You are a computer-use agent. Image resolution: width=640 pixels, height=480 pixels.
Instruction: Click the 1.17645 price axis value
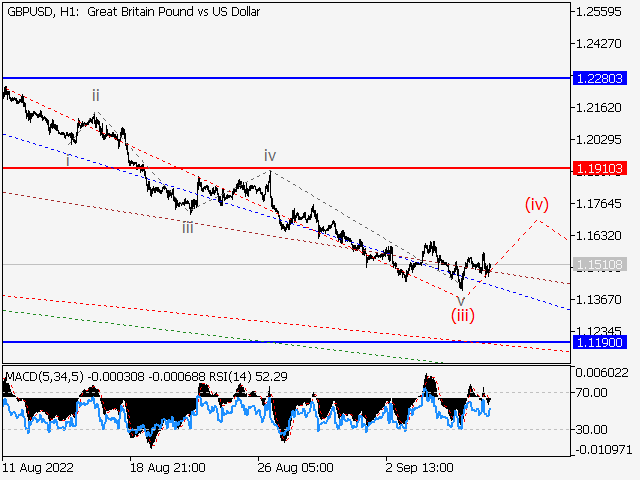click(598, 203)
